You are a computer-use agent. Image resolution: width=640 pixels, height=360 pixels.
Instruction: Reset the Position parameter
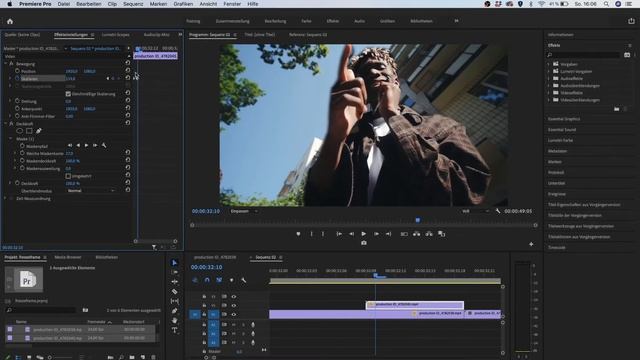pyautogui.click(x=128, y=71)
